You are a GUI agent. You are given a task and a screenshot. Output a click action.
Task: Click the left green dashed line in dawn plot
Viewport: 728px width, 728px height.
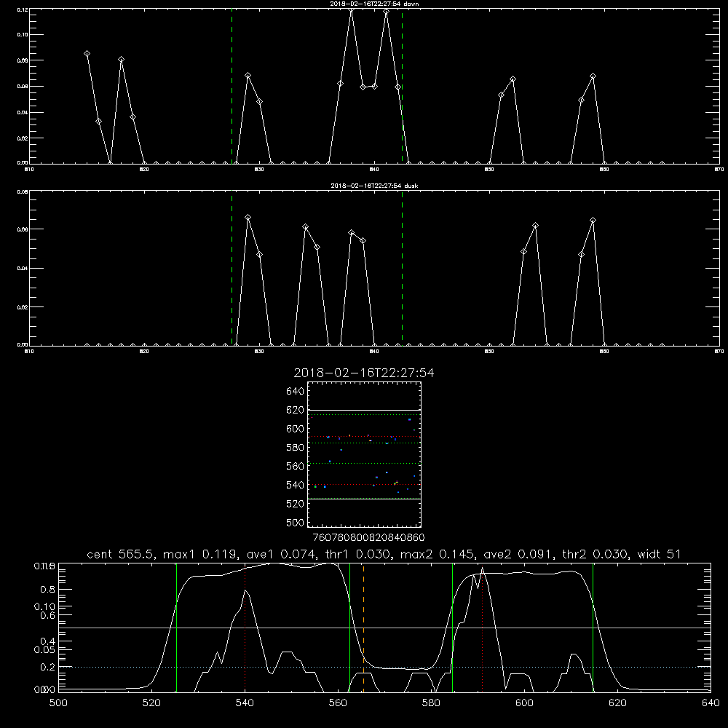click(x=232, y=86)
